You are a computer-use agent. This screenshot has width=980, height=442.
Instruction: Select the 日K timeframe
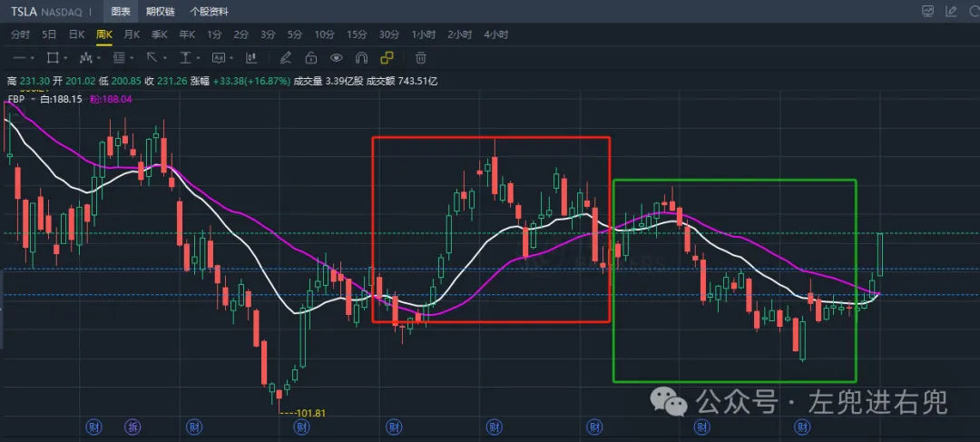(x=76, y=34)
